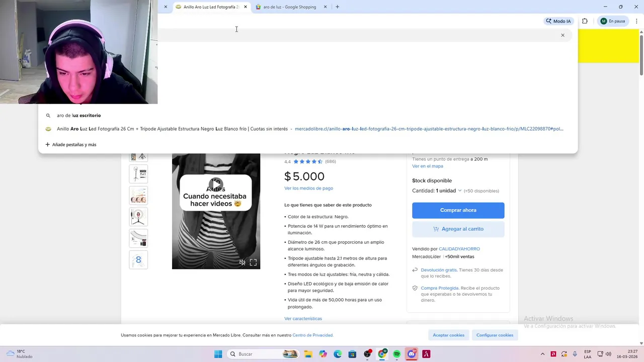Show hidden system tray icons
This screenshot has height=362, width=644.
coord(542,354)
